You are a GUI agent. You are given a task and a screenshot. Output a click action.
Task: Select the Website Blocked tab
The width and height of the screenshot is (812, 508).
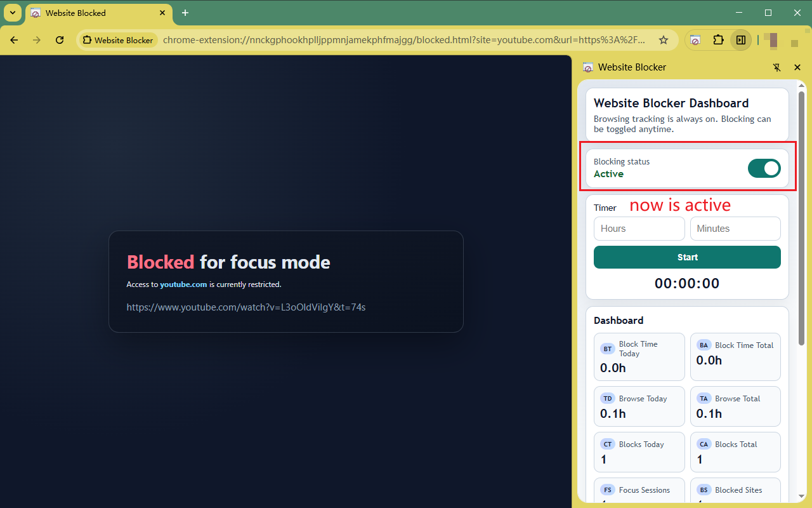(99, 13)
